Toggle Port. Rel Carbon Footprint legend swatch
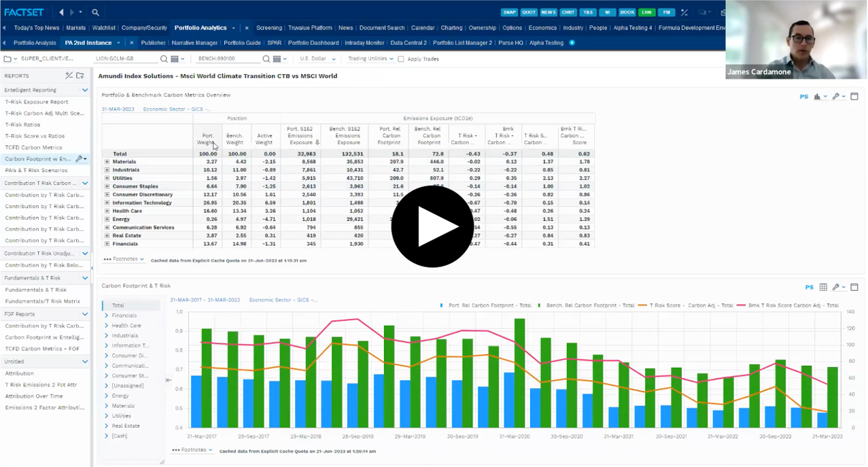Viewport: 868px width, 467px height. [x=442, y=305]
